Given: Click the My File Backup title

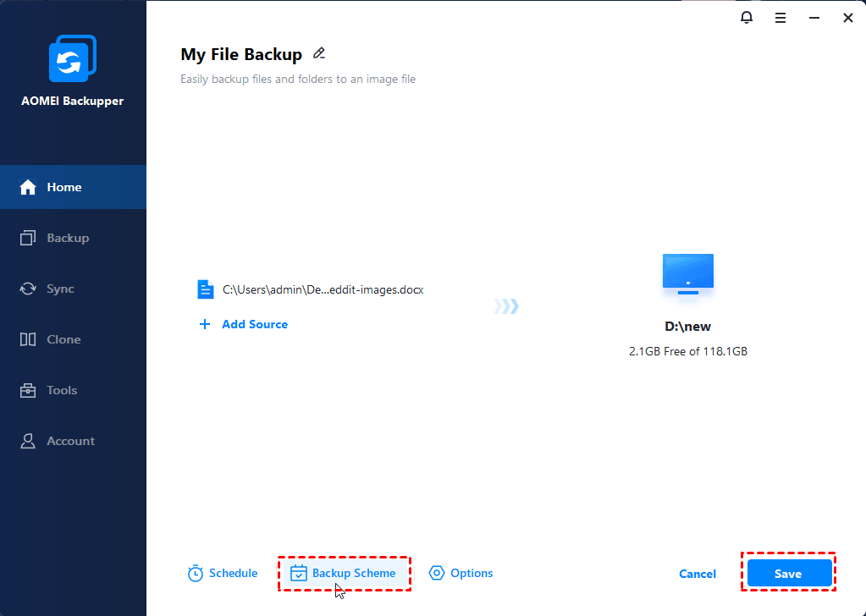Looking at the screenshot, I should 241,54.
